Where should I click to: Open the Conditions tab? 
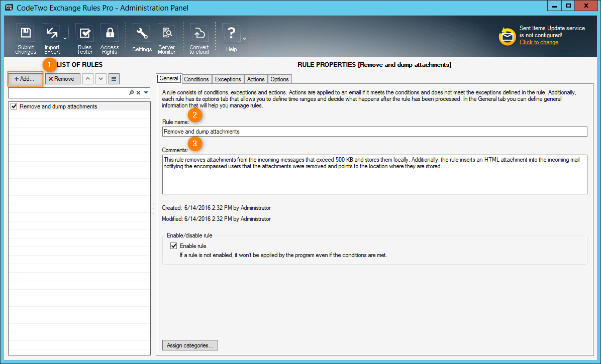[x=196, y=79]
